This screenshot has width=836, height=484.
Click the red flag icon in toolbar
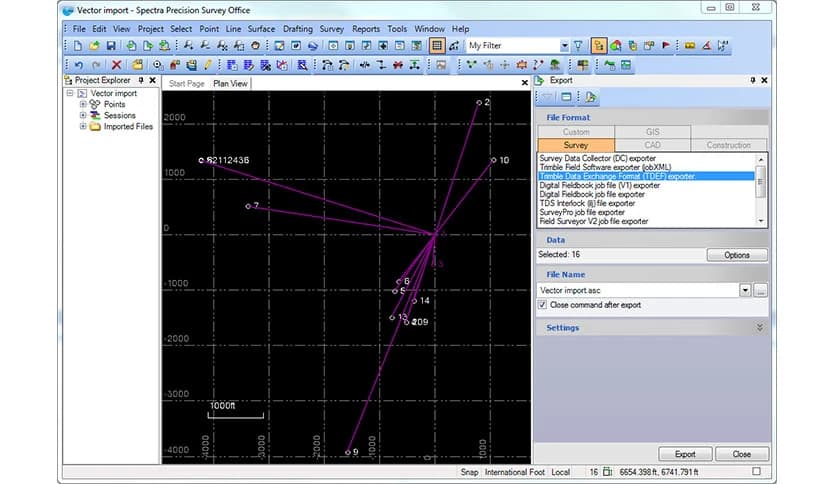[x=665, y=46]
